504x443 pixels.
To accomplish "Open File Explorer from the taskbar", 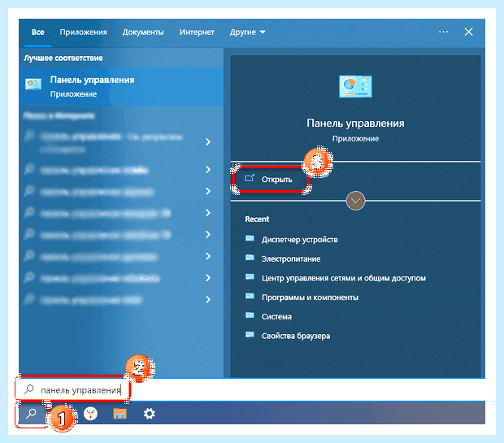I will coord(119,414).
